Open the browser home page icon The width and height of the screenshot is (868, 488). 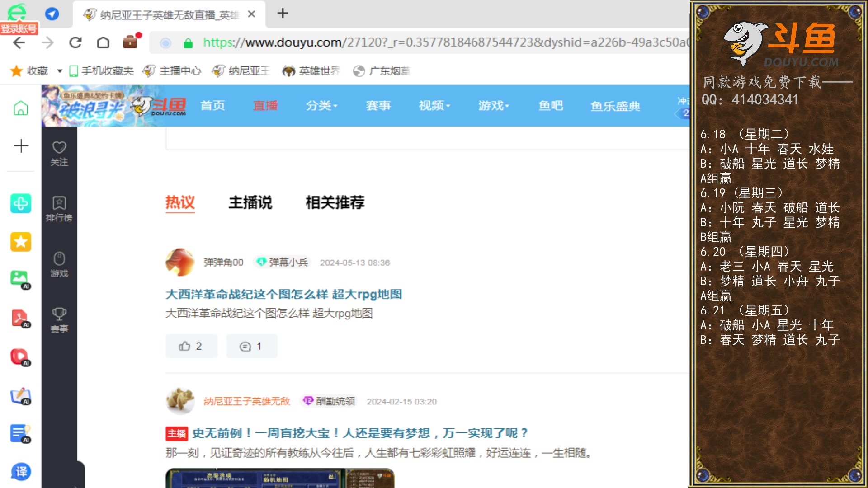click(x=103, y=43)
